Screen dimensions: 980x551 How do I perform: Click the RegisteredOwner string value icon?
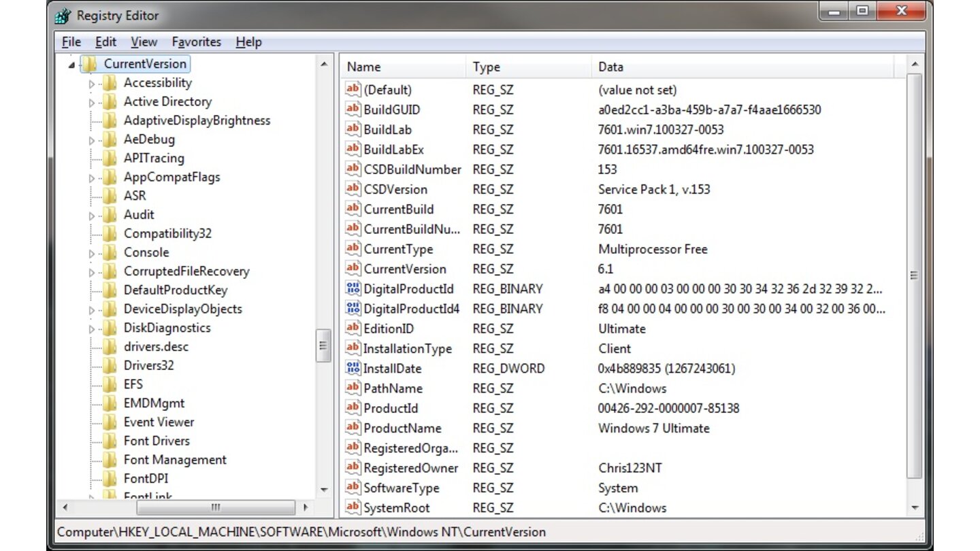click(353, 467)
